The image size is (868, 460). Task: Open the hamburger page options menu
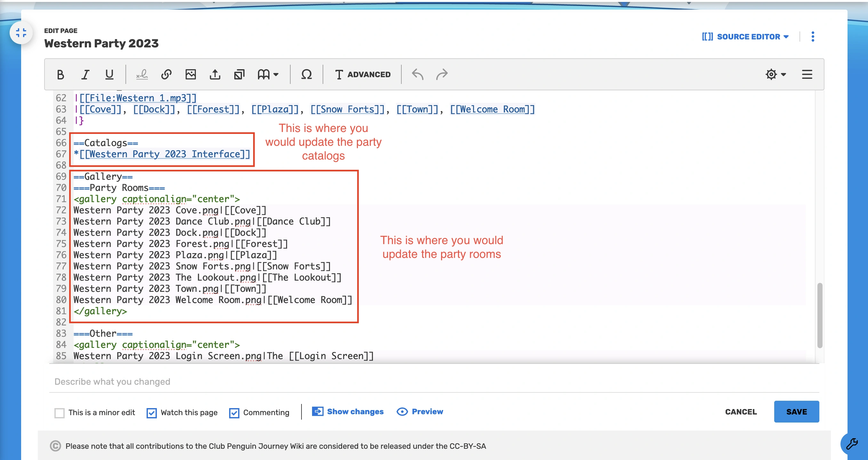pyautogui.click(x=807, y=75)
